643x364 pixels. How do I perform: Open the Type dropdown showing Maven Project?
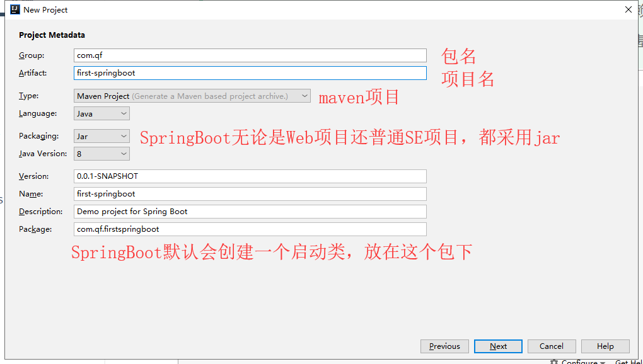click(x=192, y=96)
